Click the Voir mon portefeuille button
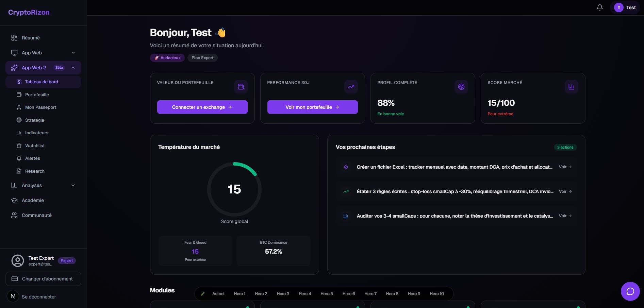644x308 pixels. (312, 107)
